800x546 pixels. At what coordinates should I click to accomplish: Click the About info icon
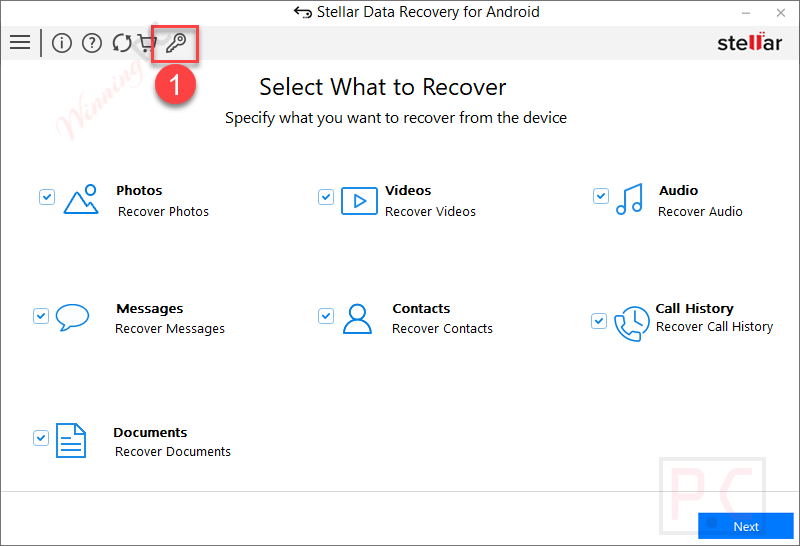pyautogui.click(x=62, y=43)
